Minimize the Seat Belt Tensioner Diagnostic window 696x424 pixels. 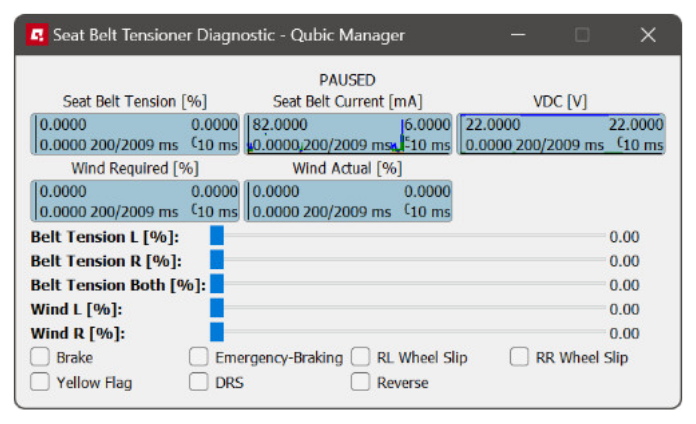[x=518, y=35]
